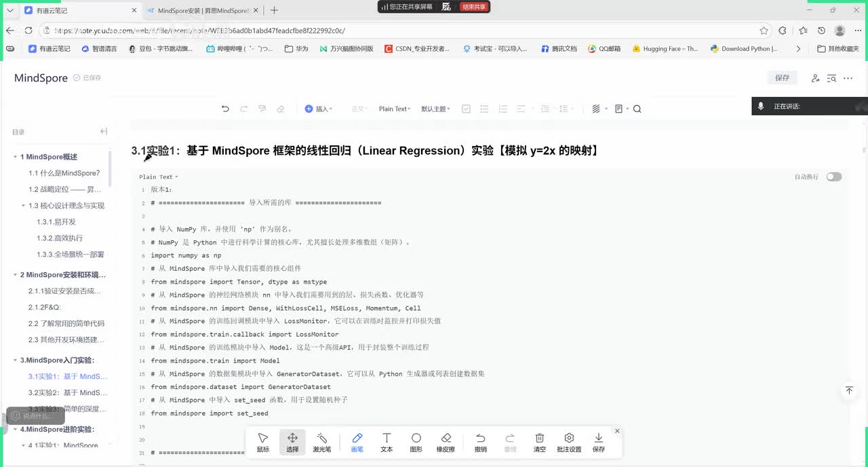Collapse the 1.3 核心设计理念与实现 outline node
The height and width of the screenshot is (467, 868).
[x=23, y=206]
